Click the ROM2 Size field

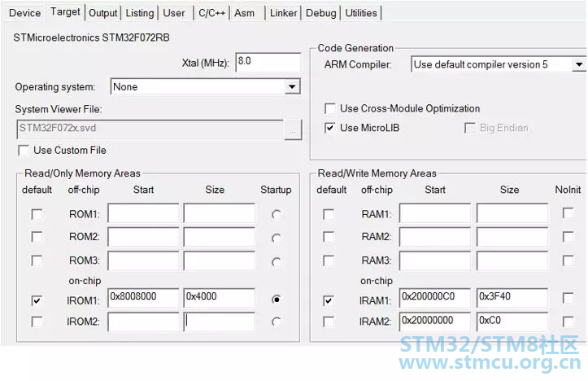[x=220, y=236]
